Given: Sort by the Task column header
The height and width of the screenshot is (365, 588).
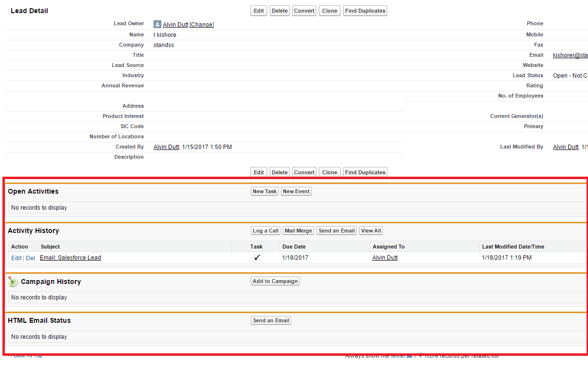Looking at the screenshot, I should pyautogui.click(x=257, y=247).
